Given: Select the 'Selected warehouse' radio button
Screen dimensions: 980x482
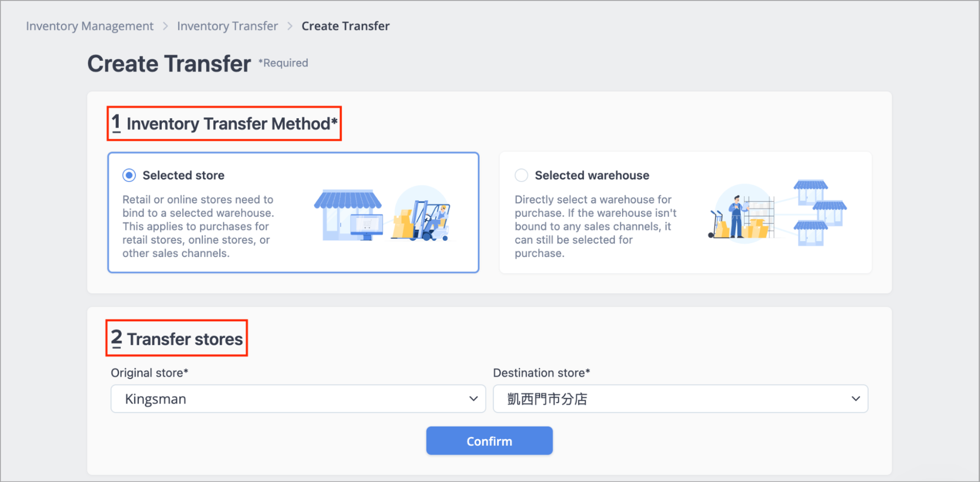Looking at the screenshot, I should point(521,175).
